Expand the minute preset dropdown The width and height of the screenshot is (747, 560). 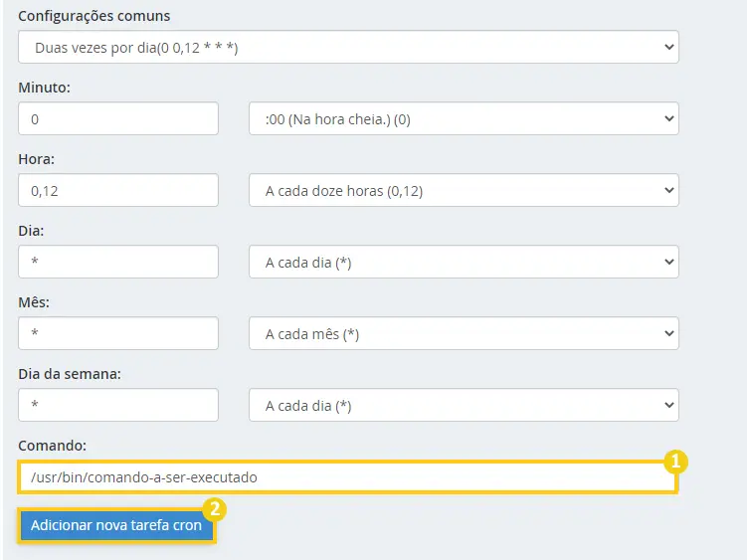pyautogui.click(x=464, y=118)
